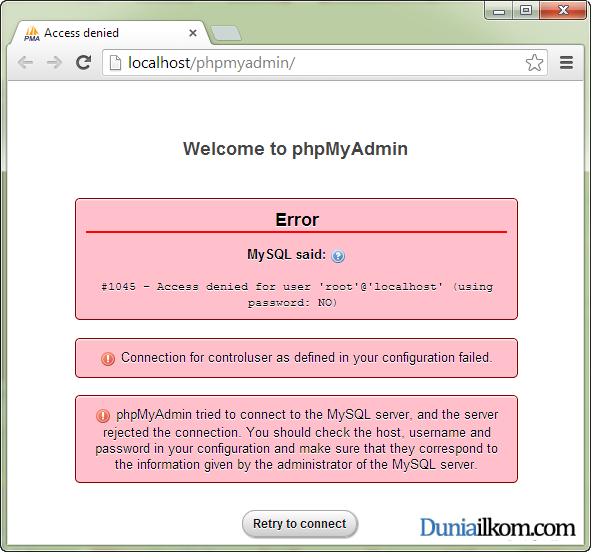Click the 'MySQL said:' label
This screenshot has height=552, width=591.
tap(286, 255)
